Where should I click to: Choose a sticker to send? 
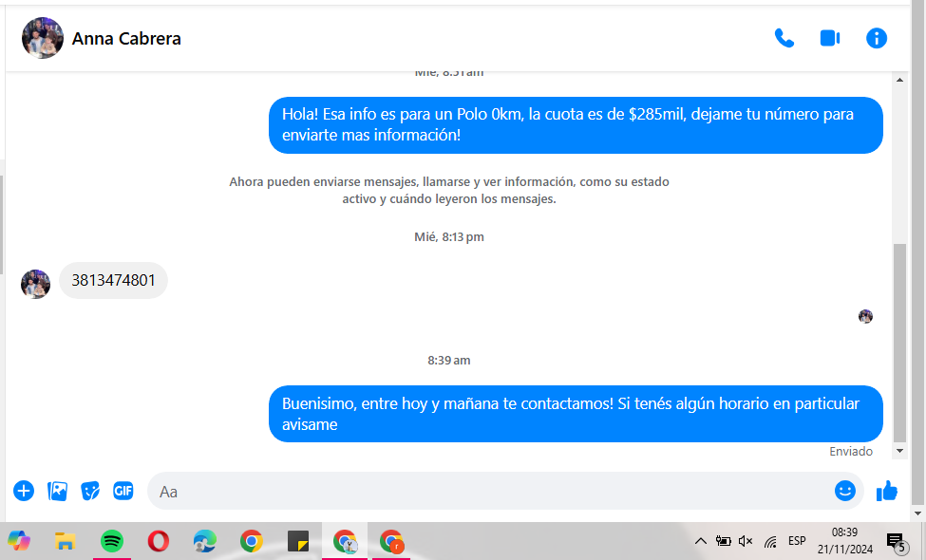90,491
